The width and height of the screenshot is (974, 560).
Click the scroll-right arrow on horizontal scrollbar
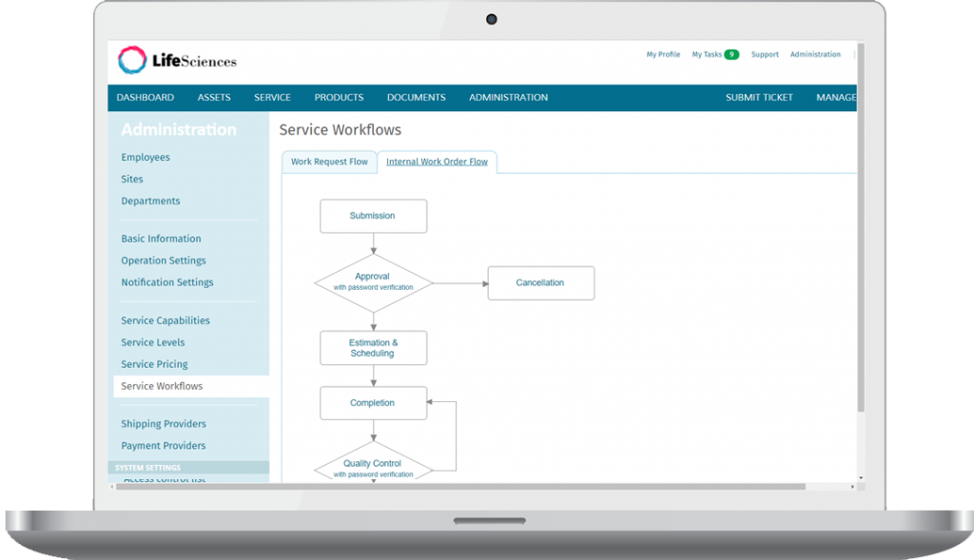pyautogui.click(x=852, y=487)
